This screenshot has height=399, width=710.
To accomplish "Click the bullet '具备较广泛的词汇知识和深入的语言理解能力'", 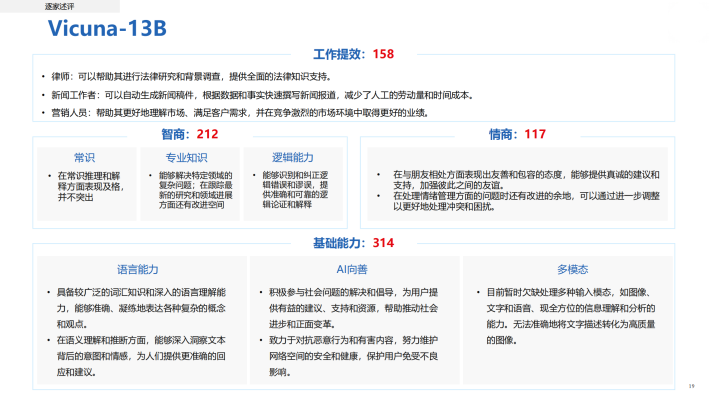I will click(x=141, y=308).
